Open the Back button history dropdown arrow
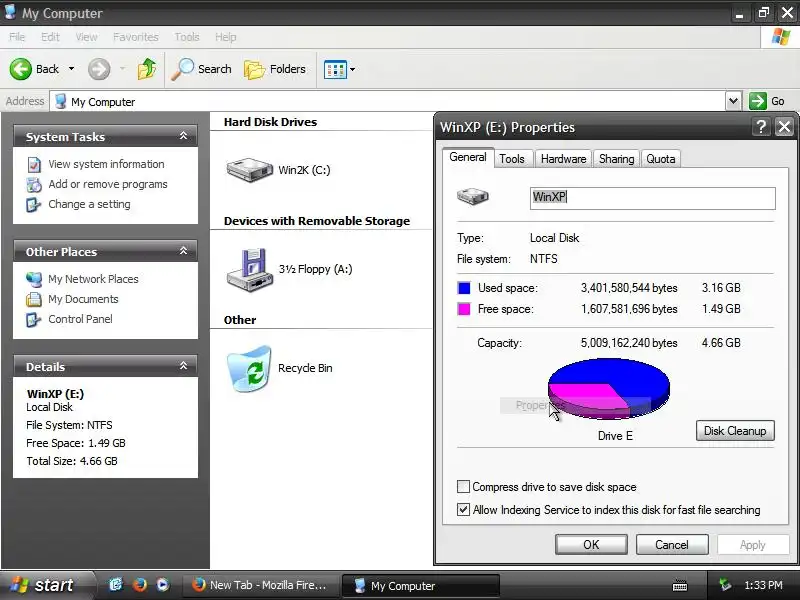Viewport: 800px width, 600px height. [71, 69]
